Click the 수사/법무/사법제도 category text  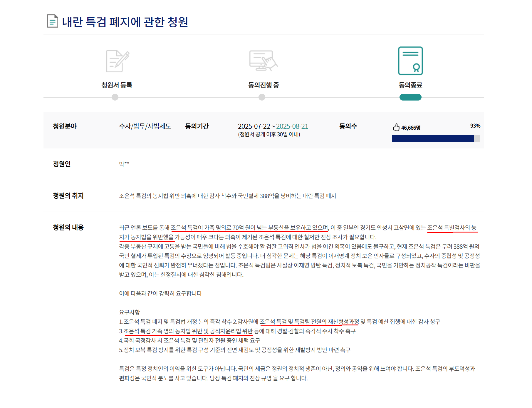click(145, 126)
